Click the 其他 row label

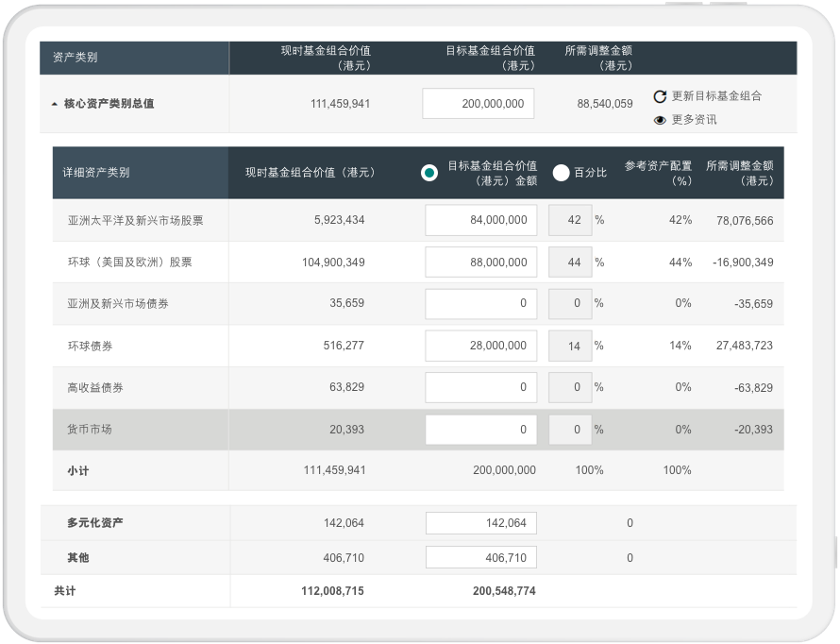click(78, 558)
